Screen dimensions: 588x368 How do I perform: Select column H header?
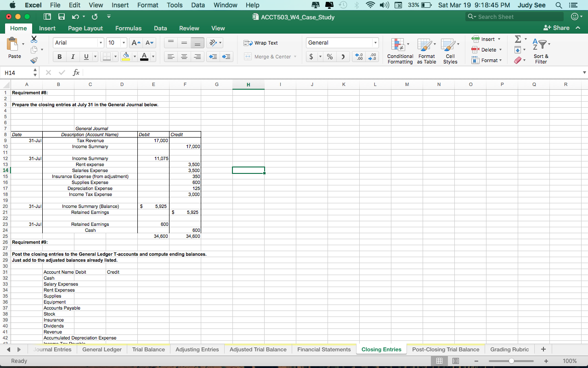(249, 85)
